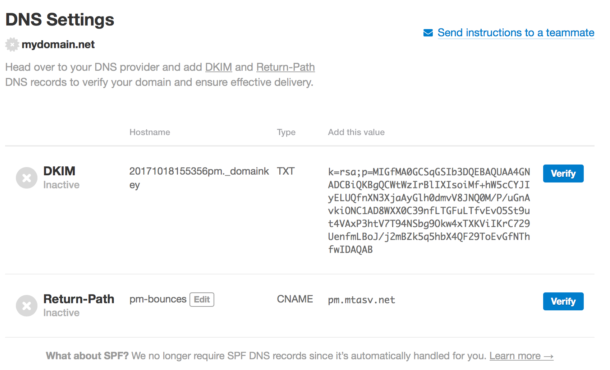Edit the pm-bounces hostname

tap(202, 300)
